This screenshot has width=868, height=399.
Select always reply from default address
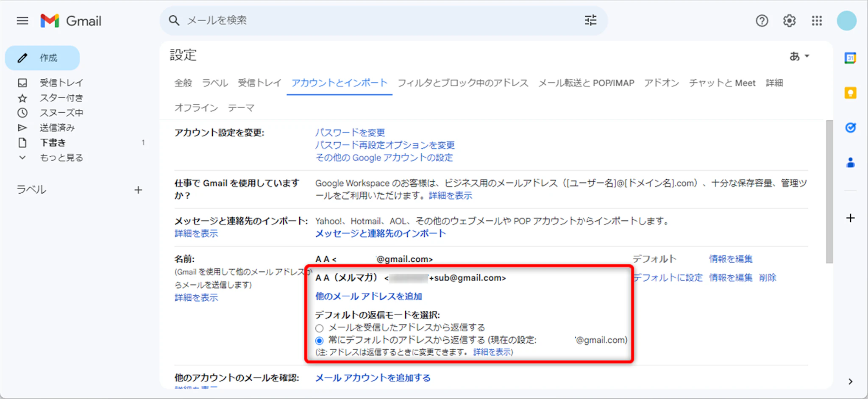pyautogui.click(x=320, y=341)
